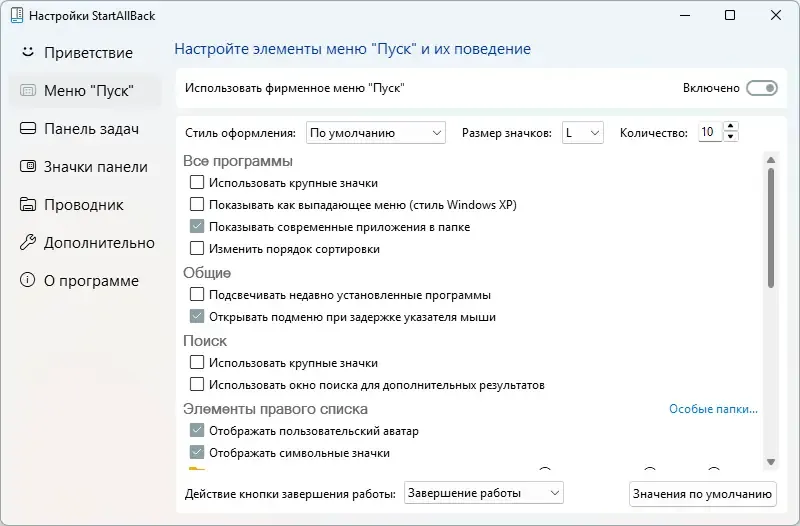Show the О программе page
This screenshot has height=526, width=800.
tap(85, 281)
